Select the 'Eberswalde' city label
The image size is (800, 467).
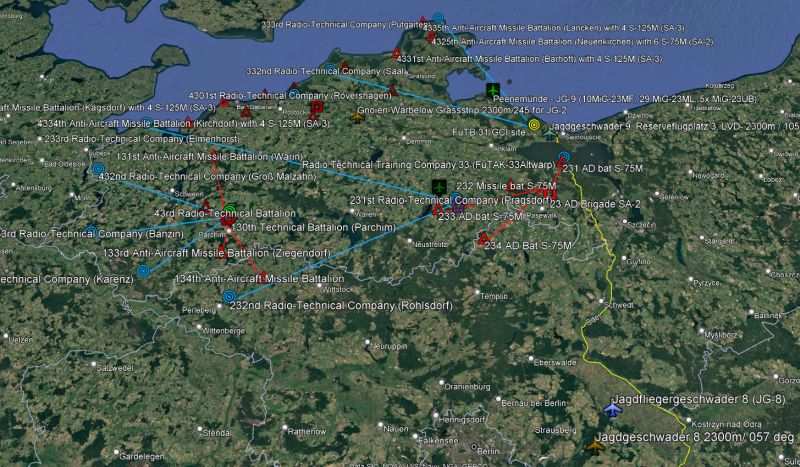(x=555, y=362)
